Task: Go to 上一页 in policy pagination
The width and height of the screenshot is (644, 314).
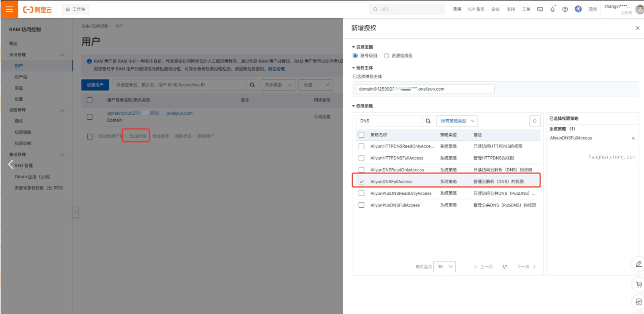Action: [484, 267]
